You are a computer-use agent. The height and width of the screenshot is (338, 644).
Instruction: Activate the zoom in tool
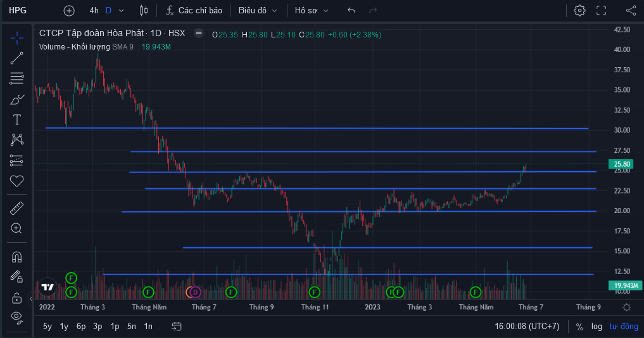pos(17,229)
